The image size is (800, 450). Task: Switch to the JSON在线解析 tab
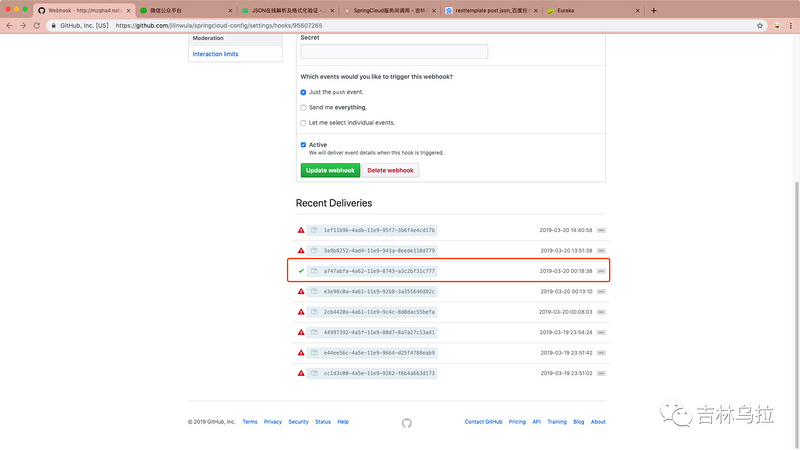tap(288, 10)
